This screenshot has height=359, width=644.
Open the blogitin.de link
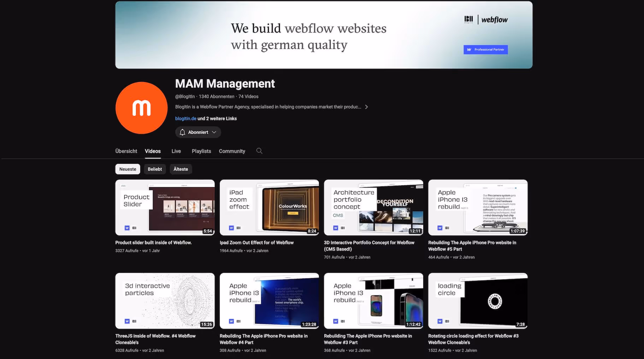pyautogui.click(x=186, y=118)
